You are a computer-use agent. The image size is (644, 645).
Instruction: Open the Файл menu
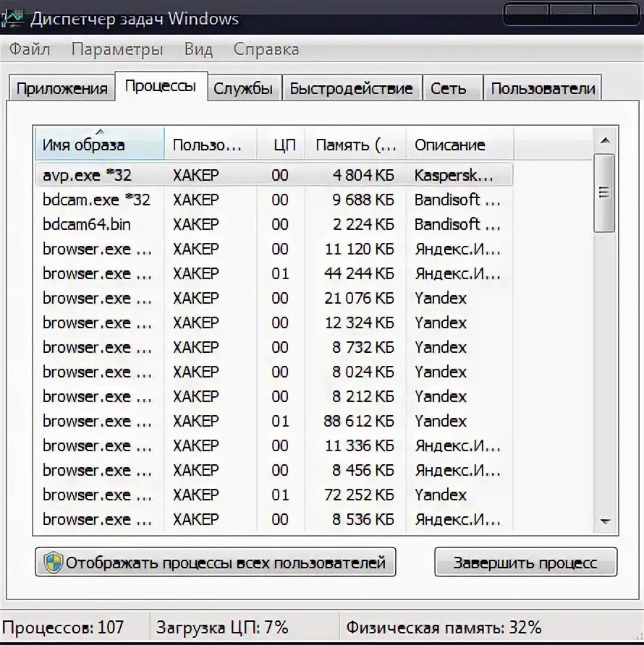tap(30, 49)
